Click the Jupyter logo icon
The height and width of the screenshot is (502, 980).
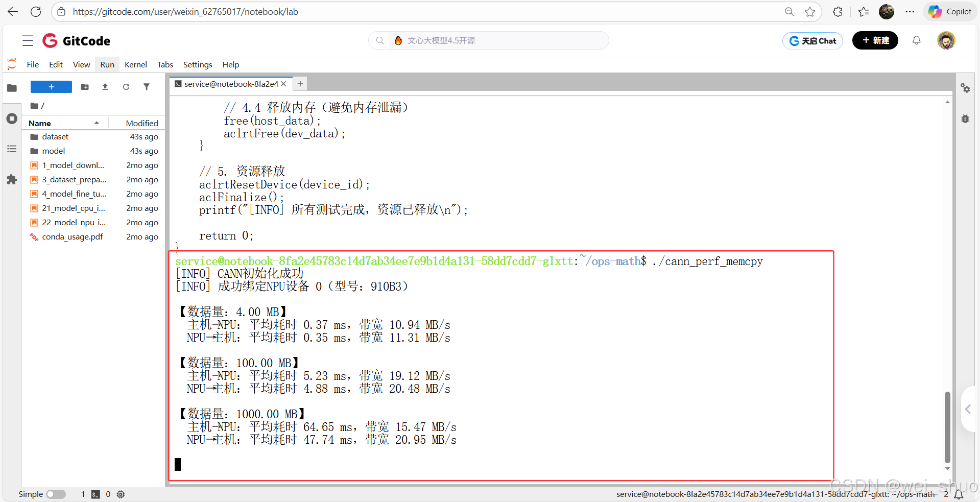point(12,64)
